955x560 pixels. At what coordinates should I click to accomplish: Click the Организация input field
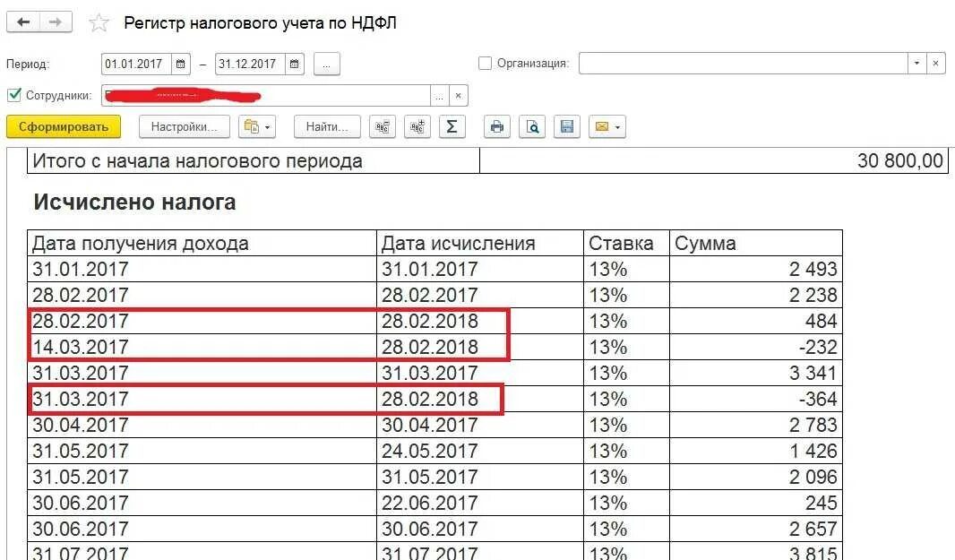click(743, 64)
